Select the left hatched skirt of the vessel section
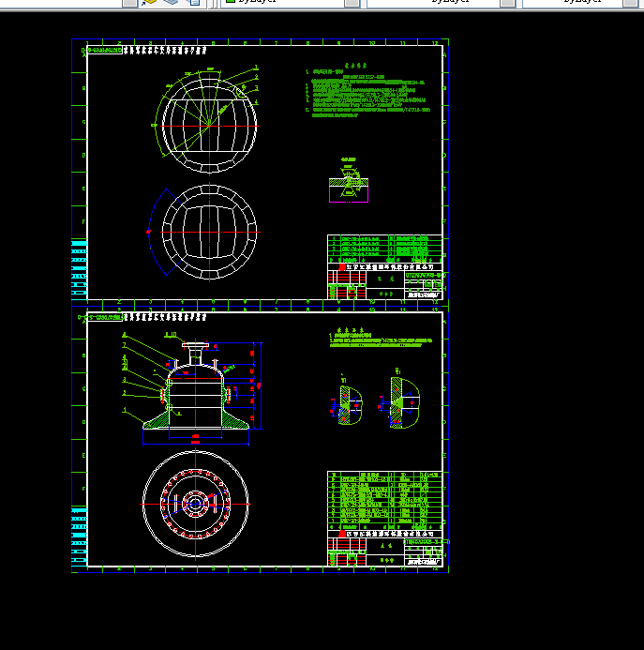Screen dimensions: 644x650 pos(157,419)
